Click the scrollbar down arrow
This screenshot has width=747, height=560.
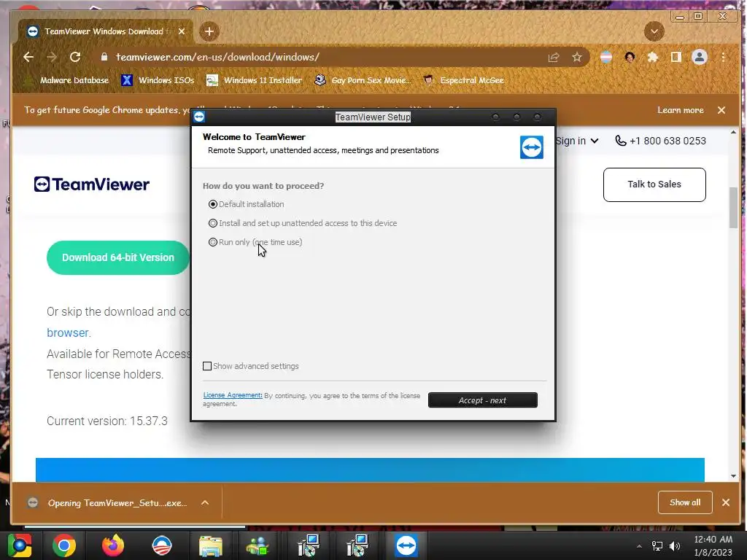coord(733,475)
